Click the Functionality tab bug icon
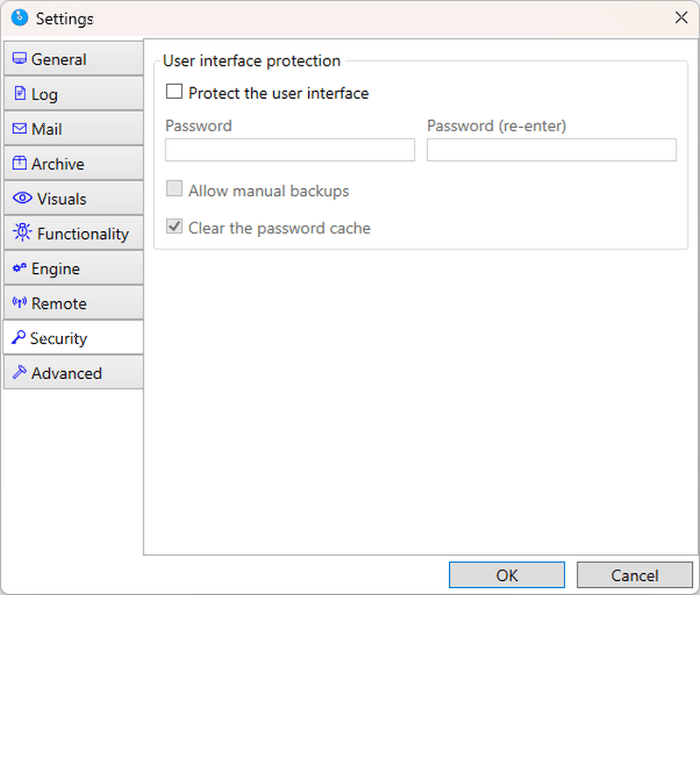The height and width of the screenshot is (770, 700). [x=23, y=232]
